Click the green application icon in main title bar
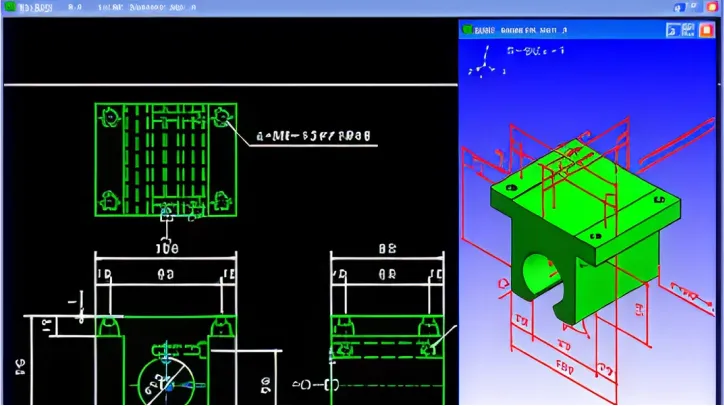 coord(10,8)
